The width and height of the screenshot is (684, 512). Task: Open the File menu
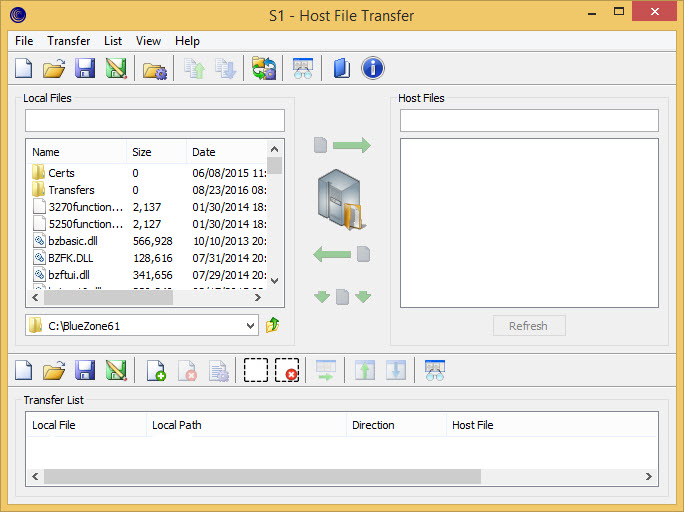click(x=24, y=41)
